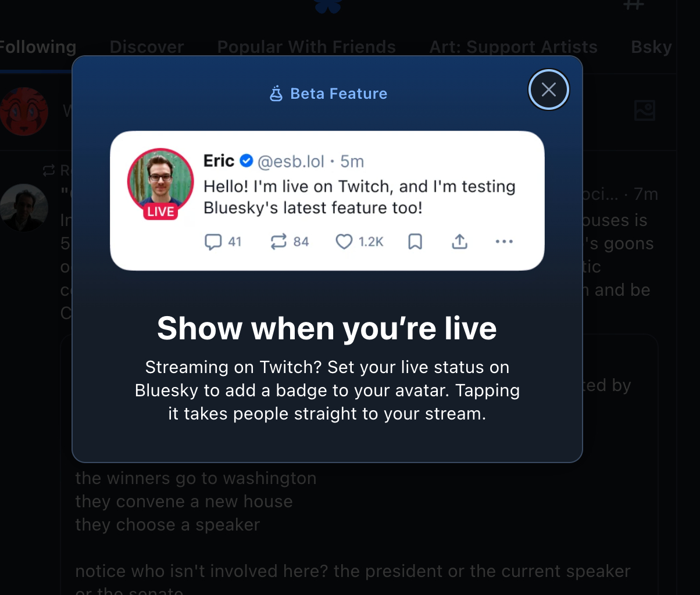Bookmark Eric's post
The height and width of the screenshot is (595, 700).
(415, 242)
